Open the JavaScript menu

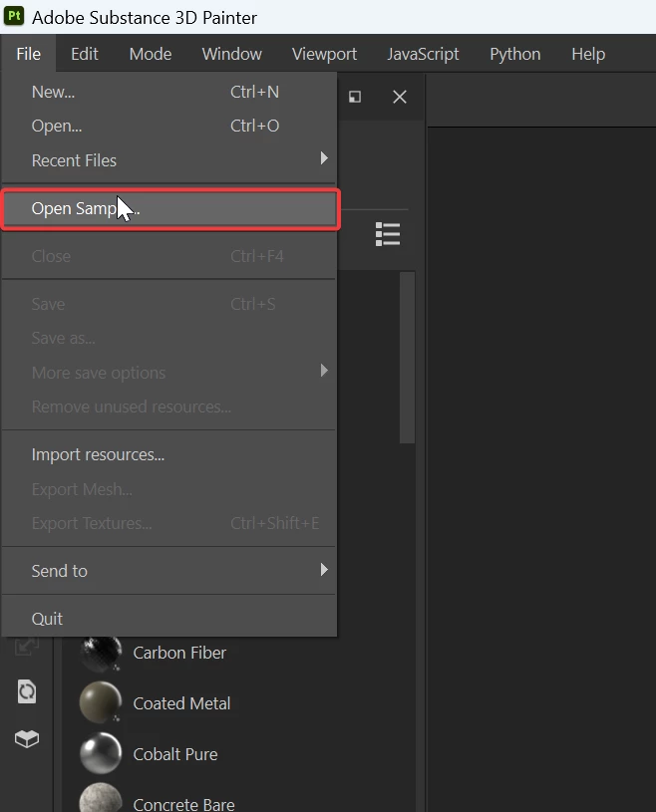coord(423,54)
